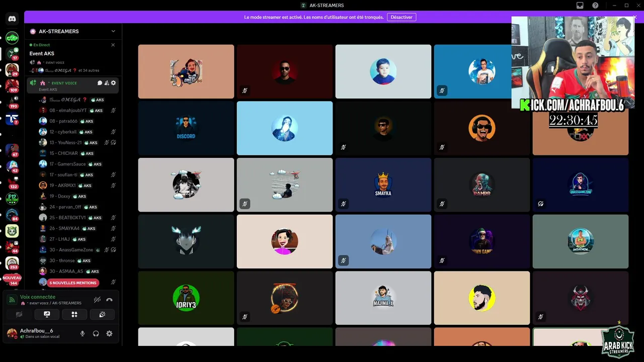The width and height of the screenshot is (644, 362).
Task: Open the server with badge 17
Action: pos(12,53)
